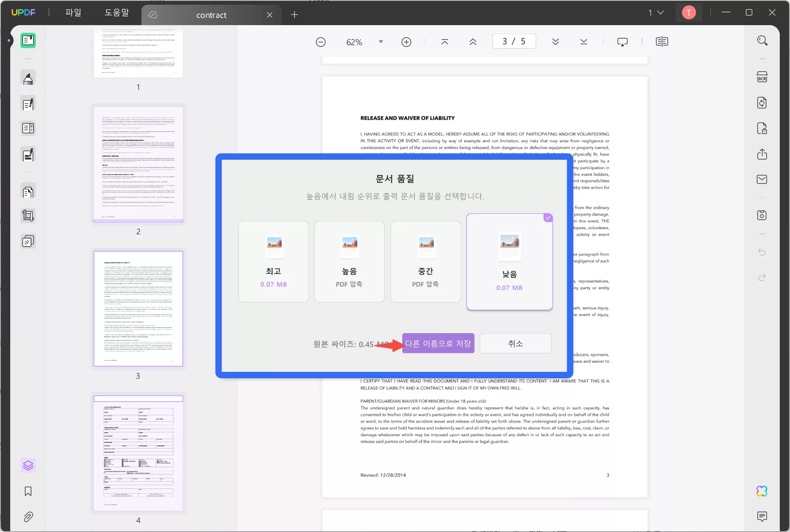Open the Bookmarks panel
The height and width of the screenshot is (532, 790).
pyautogui.click(x=28, y=491)
